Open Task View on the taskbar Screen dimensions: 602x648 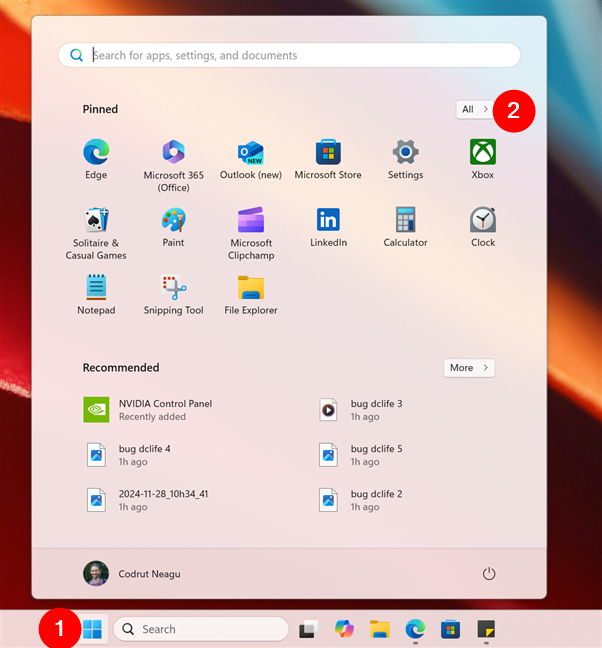click(308, 629)
